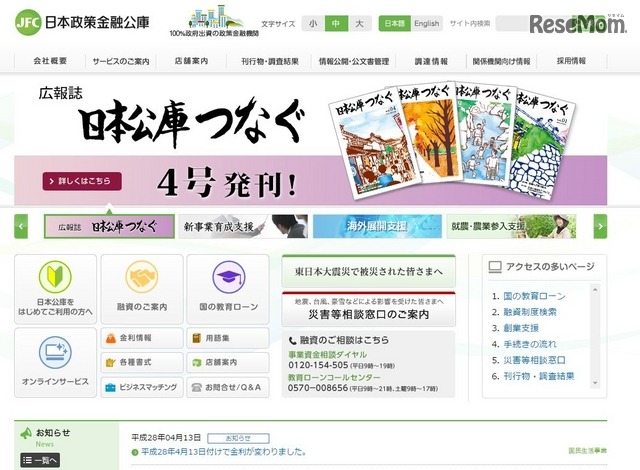Viewport: 640px width, 470px height.
Task: Click 事業資金相談ダイヤル text
Action: (x=327, y=355)
